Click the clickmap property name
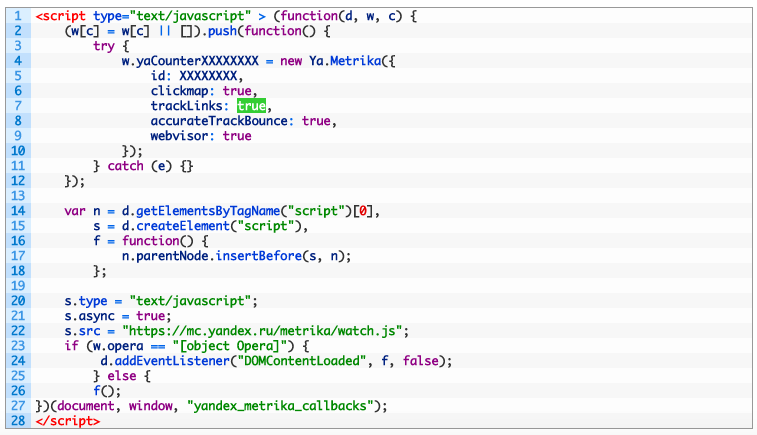The image size is (757, 435). (179, 91)
